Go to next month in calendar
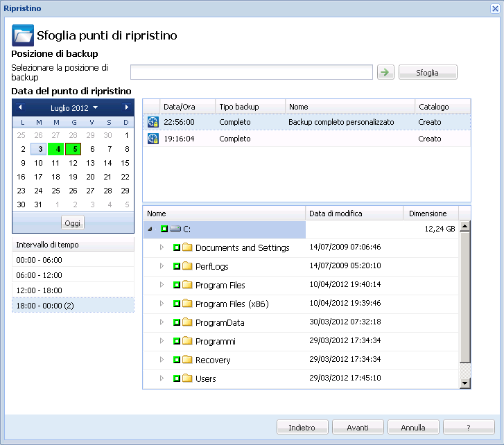Image resolution: width=504 pixels, height=445 pixels. [126, 107]
